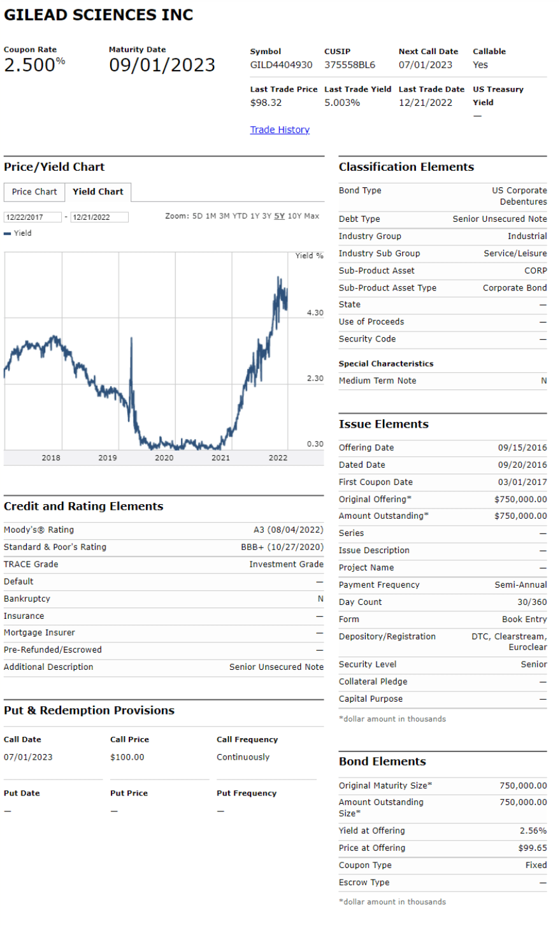Choose the YTD zoom range
The height and width of the screenshot is (928, 560).
[x=240, y=216]
